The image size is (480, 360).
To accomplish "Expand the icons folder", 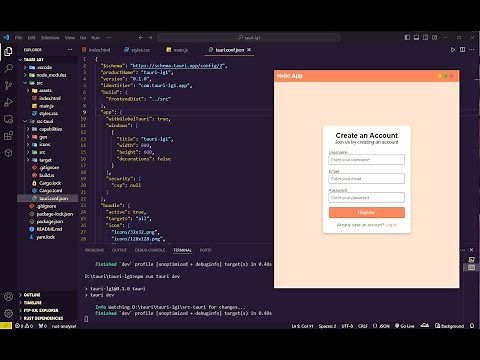I will pyautogui.click(x=44, y=144).
